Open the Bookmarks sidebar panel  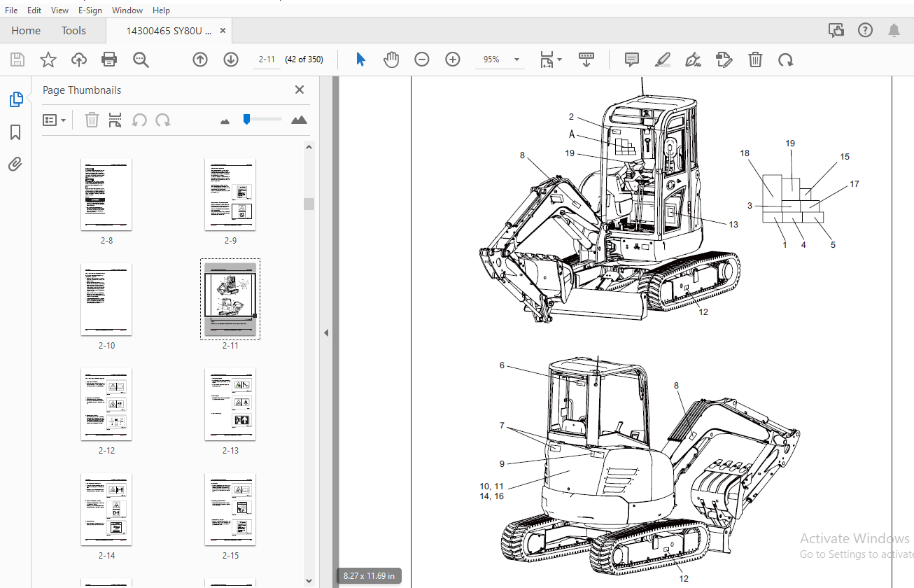[x=15, y=132]
